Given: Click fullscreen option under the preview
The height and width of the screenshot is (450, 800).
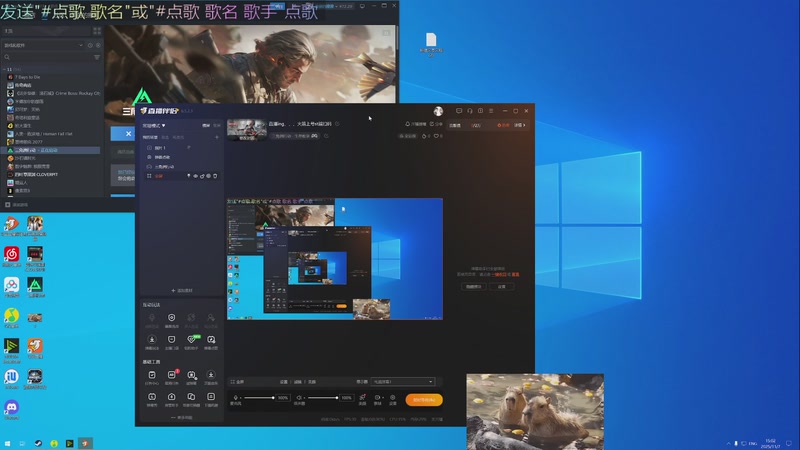Looking at the screenshot, I should pos(237,382).
